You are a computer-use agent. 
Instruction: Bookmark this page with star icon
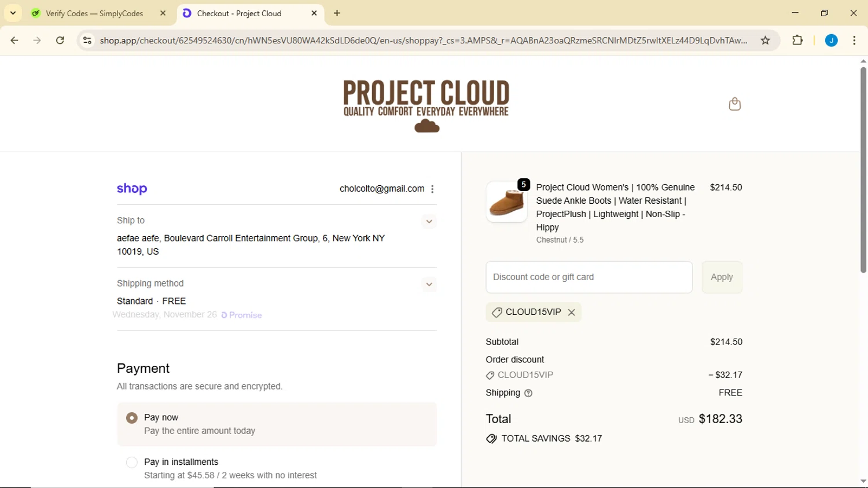[766, 41]
